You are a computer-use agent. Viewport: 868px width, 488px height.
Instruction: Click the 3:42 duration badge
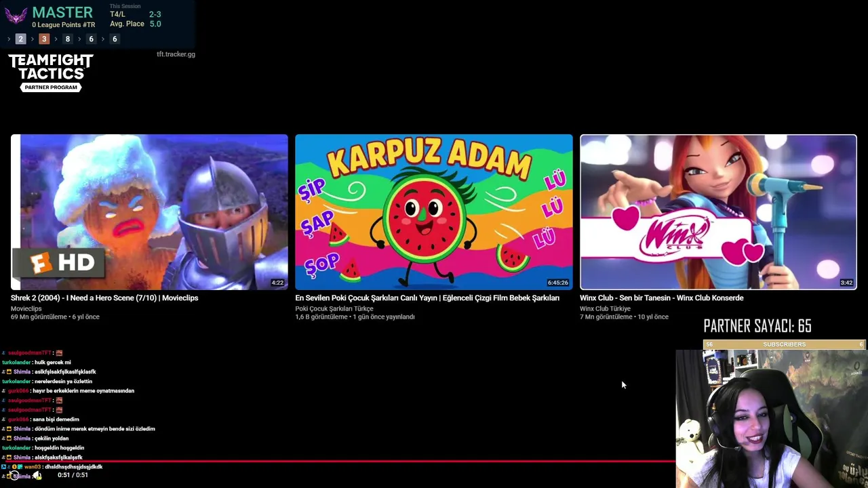(846, 283)
